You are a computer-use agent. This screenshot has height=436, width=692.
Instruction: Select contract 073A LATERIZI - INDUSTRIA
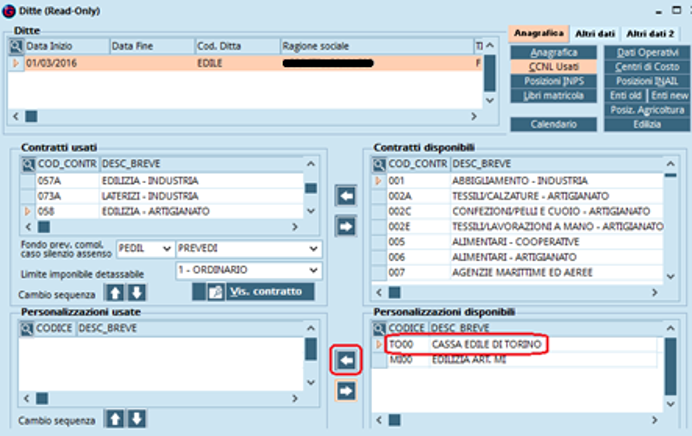pyautogui.click(x=162, y=196)
